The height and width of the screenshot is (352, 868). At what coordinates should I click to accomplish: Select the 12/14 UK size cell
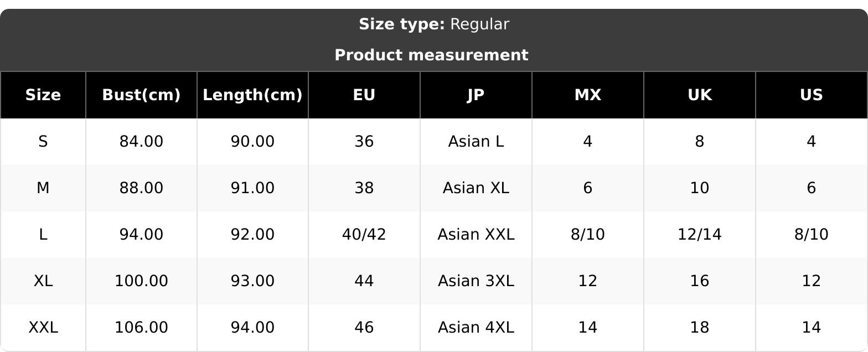pos(700,235)
